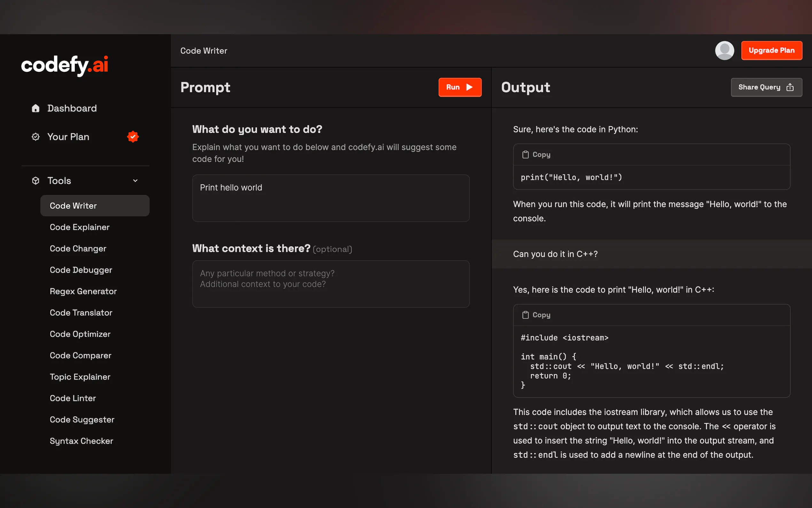
Task: Click the Dashboard home icon
Action: (x=35, y=108)
